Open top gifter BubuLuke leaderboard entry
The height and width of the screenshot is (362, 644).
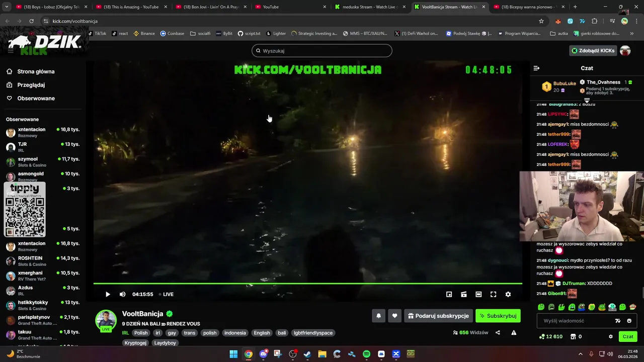click(558, 86)
